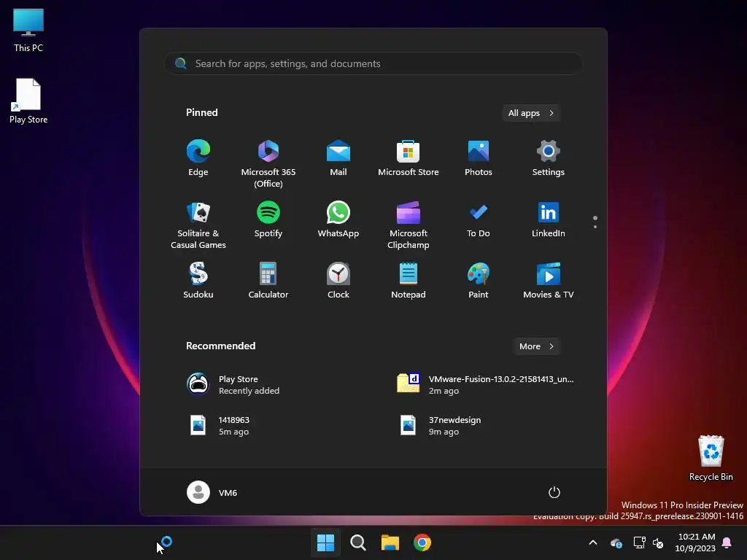Launch Microsoft 365 (Office)
Image resolution: width=747 pixels, height=560 pixels.
click(268, 163)
